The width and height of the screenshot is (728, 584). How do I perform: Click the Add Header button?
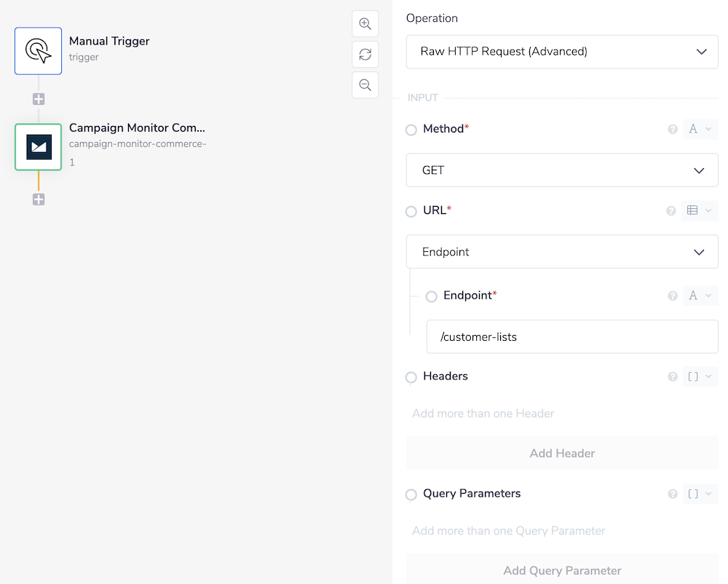point(562,453)
